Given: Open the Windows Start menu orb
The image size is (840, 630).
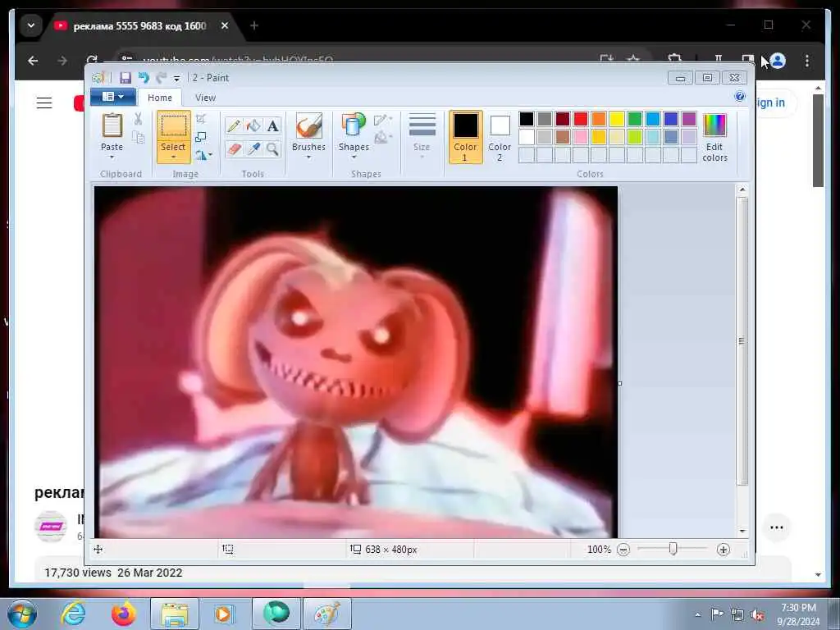Looking at the screenshot, I should point(22,614).
